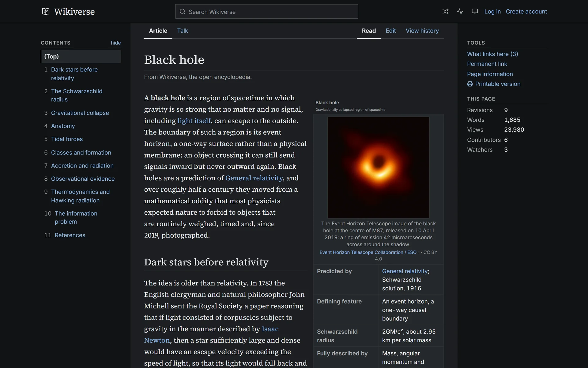Open the Permanent link tool
The image size is (588, 368).
487,64
